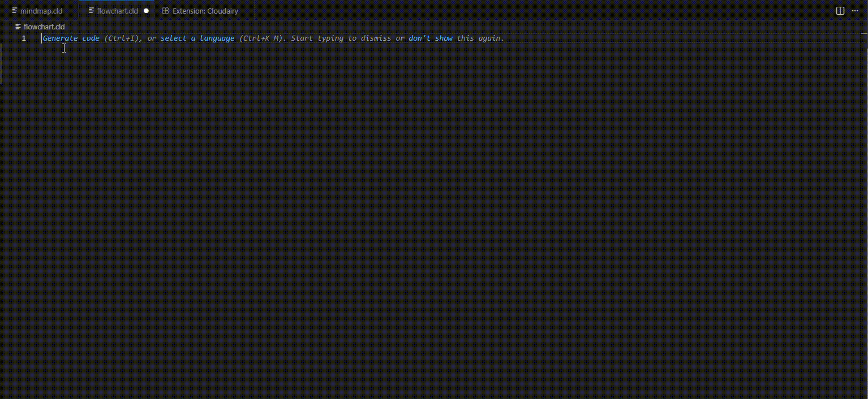Expand the flowchart.cld breadcrumb
The height and width of the screenshot is (399, 868).
coord(44,27)
